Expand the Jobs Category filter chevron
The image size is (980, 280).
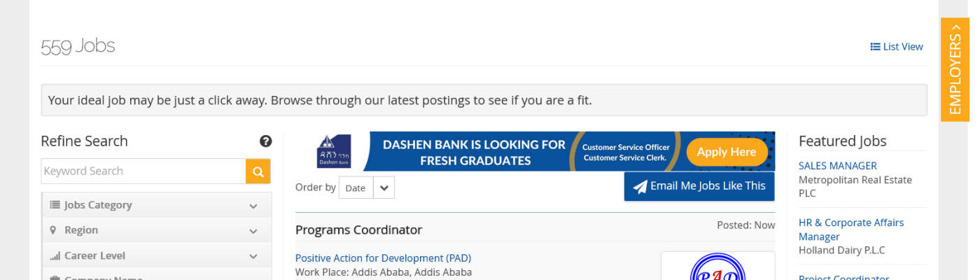[253, 206]
